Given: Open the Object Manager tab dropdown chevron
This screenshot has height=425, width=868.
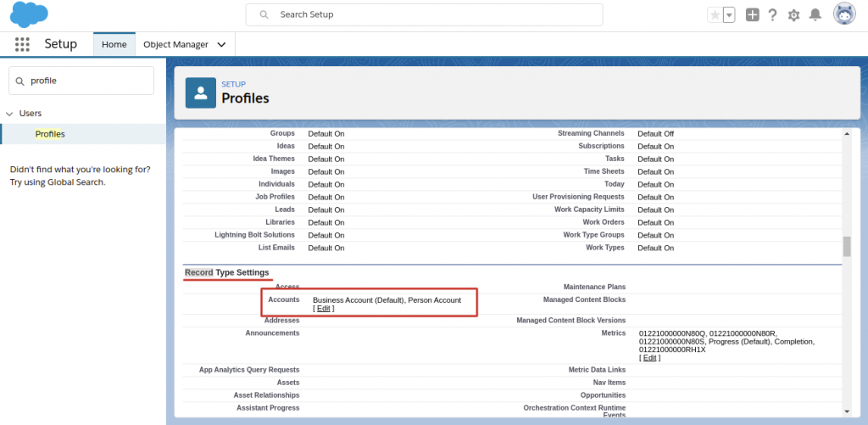Looking at the screenshot, I should click(222, 45).
